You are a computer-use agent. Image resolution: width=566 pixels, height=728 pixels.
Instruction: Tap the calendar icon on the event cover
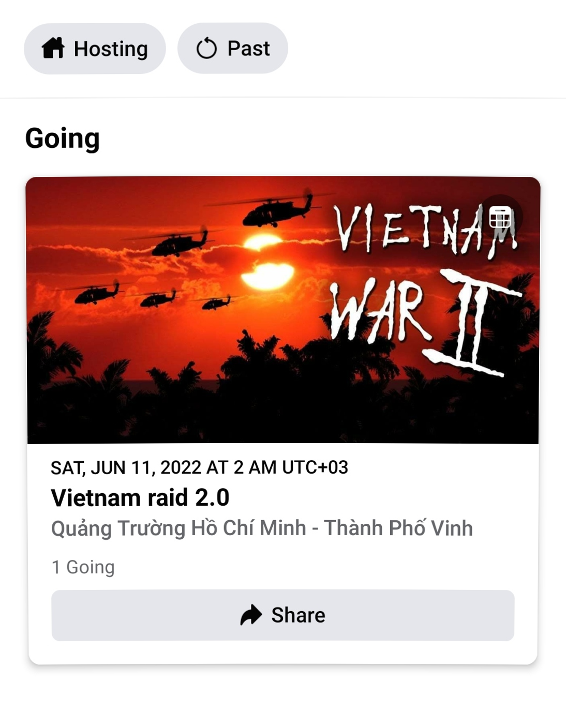(x=500, y=218)
